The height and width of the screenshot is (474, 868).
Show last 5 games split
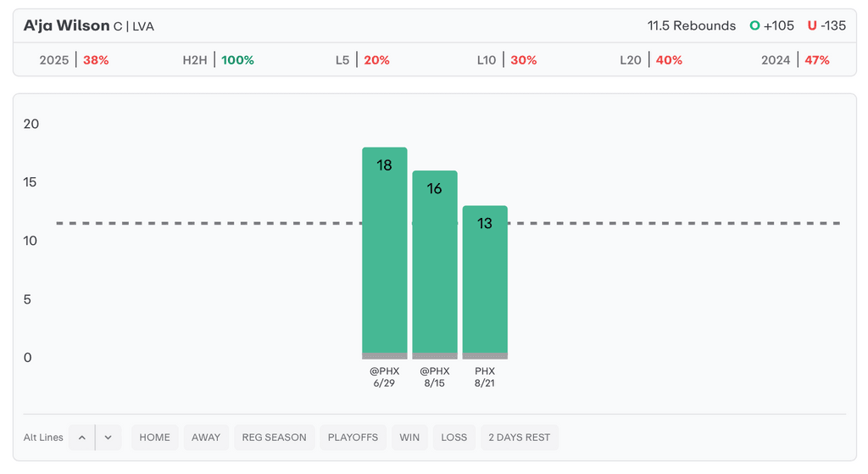pyautogui.click(x=362, y=60)
